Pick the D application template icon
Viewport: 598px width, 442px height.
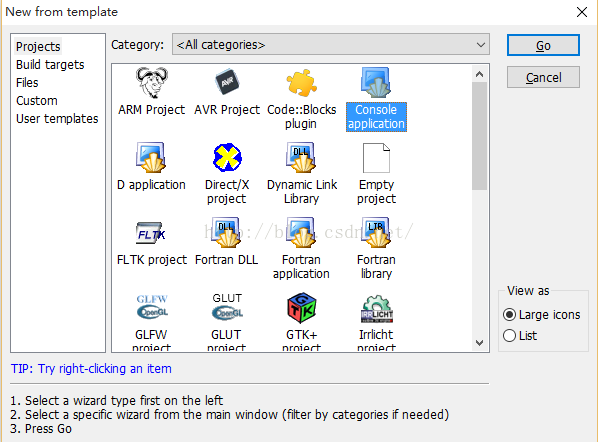click(x=151, y=158)
